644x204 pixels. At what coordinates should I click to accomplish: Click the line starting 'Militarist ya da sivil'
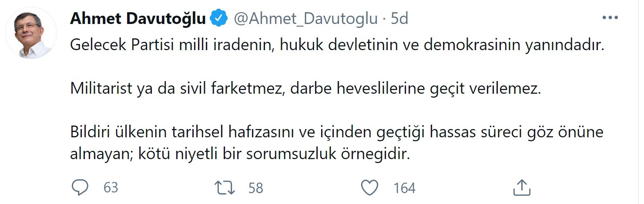click(x=305, y=90)
